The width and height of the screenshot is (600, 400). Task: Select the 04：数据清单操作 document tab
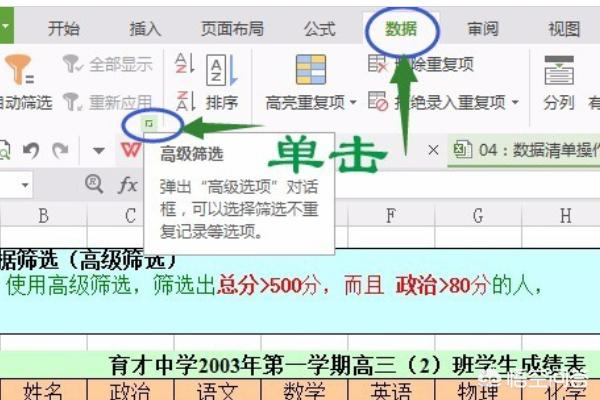[524, 150]
